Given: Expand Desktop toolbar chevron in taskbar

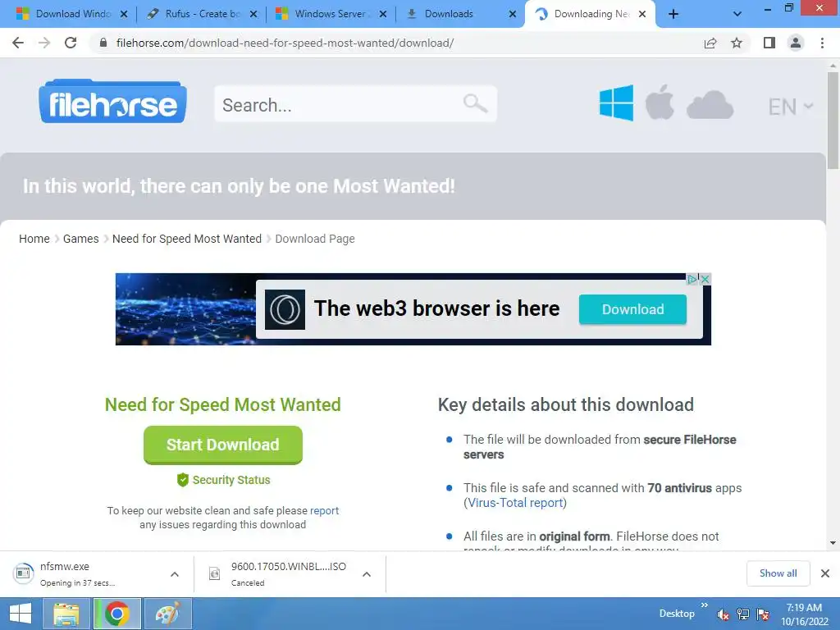Looking at the screenshot, I should pyautogui.click(x=705, y=605).
